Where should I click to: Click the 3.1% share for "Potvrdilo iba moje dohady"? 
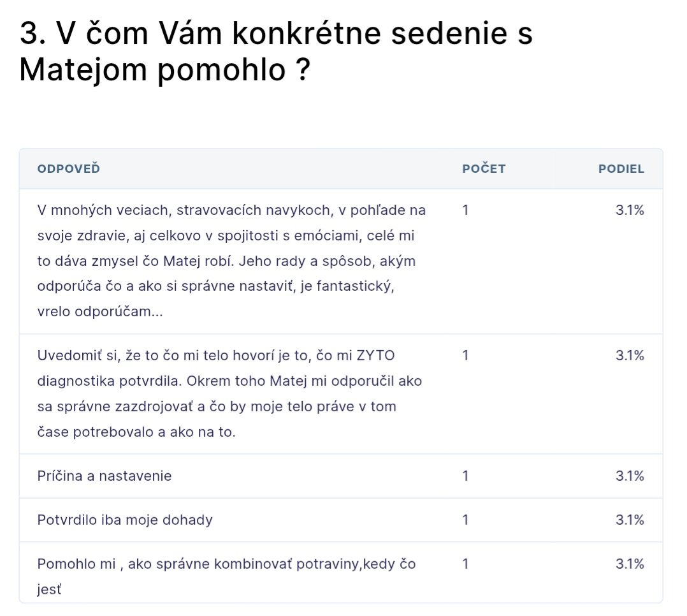630,520
